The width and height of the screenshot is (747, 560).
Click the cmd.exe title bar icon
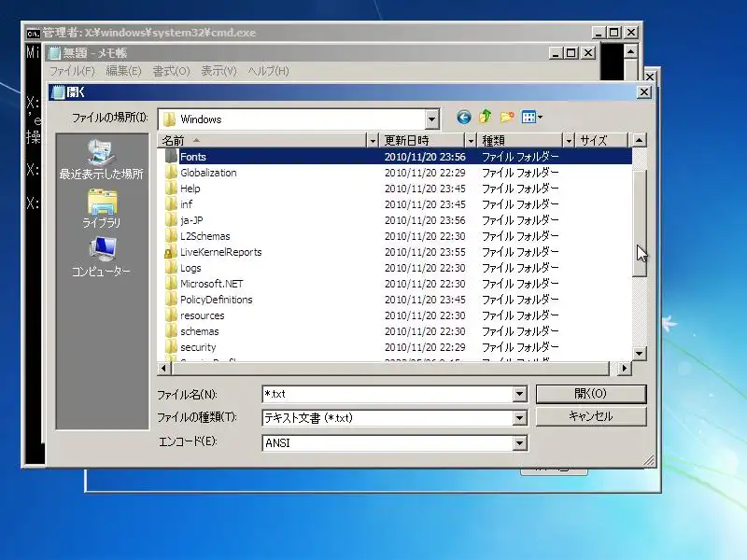33,34
